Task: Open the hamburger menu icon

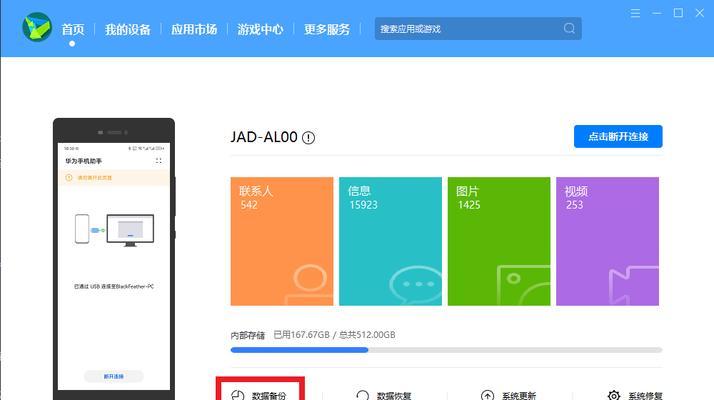Action: pyautogui.click(x=635, y=13)
